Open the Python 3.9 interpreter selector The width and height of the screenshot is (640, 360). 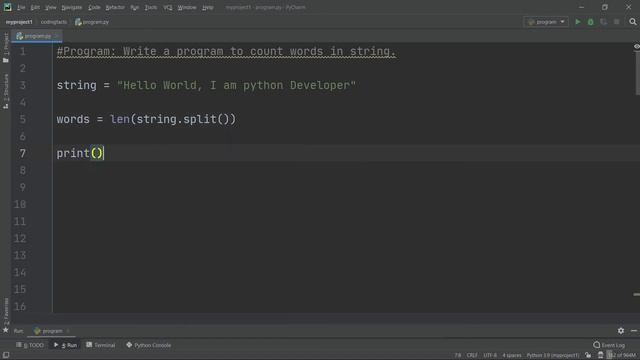553,356
